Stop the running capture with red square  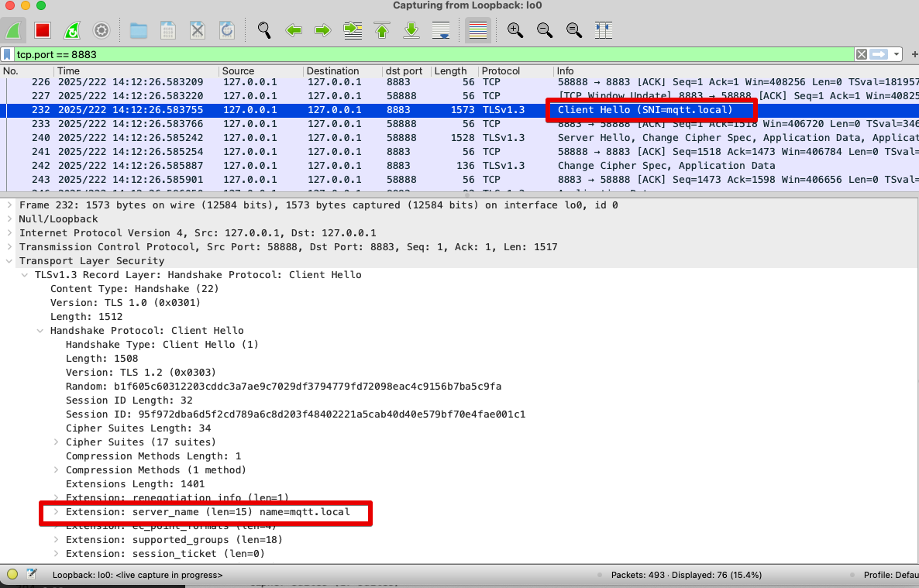[42, 30]
